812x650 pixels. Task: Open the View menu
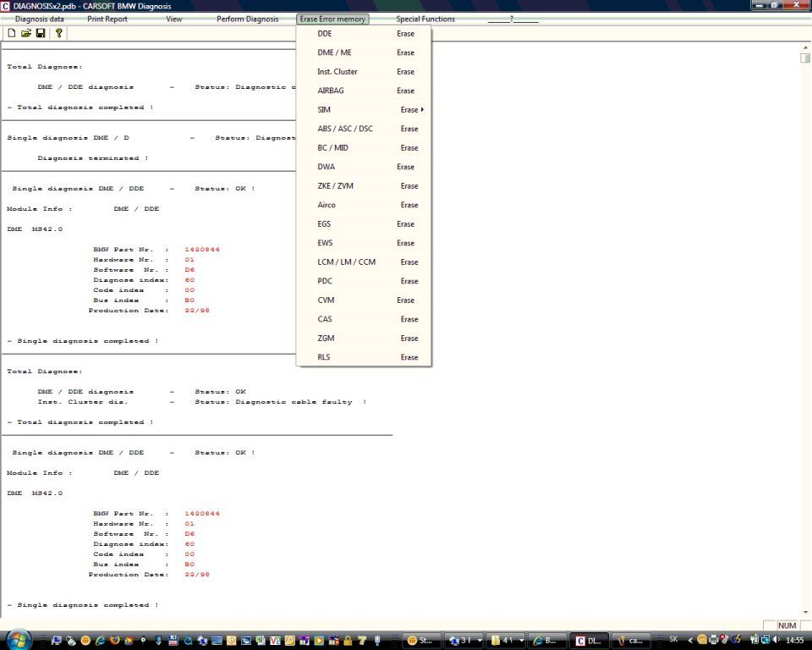point(174,19)
